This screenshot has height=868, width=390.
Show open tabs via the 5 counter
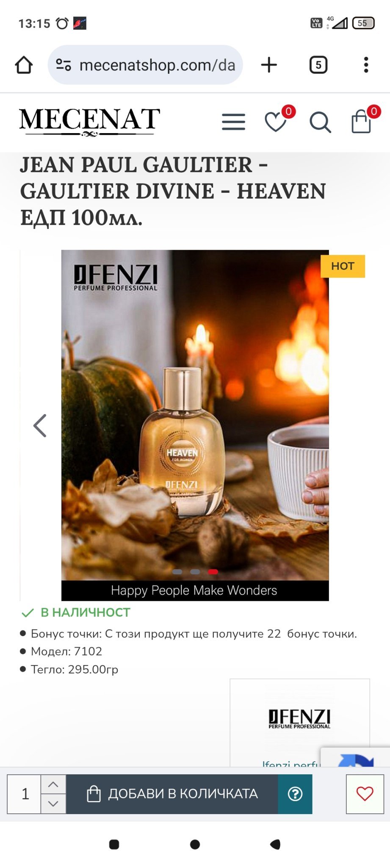point(318,65)
